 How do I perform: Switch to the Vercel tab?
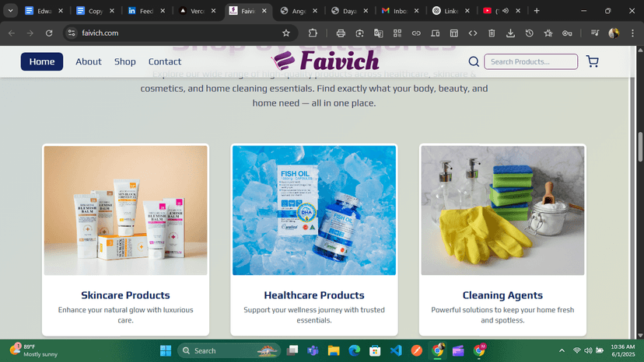point(197,11)
